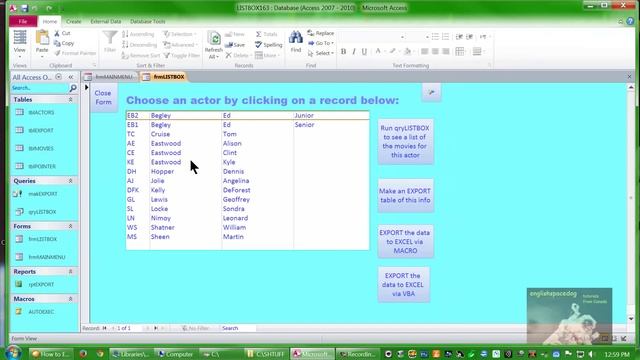
Task: Collapse the Forms group in navigation pane
Action: 70,226
